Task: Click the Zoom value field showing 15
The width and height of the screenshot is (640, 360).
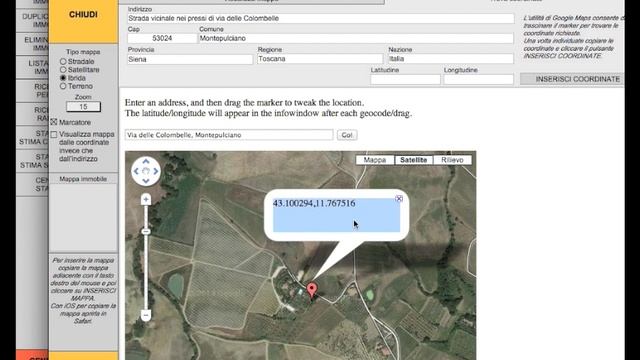Action: coord(83,107)
